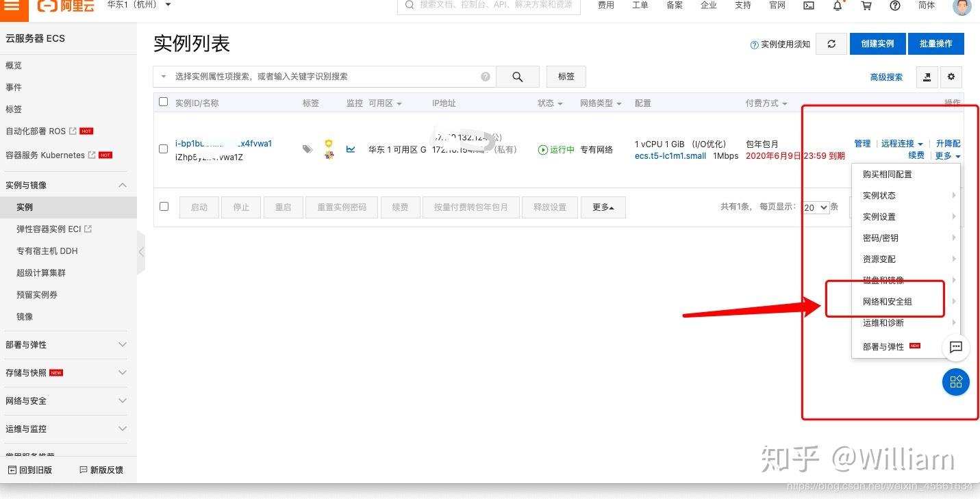Open 专有宿主机 DDH in the sidebar
The width and height of the screenshot is (980, 499).
click(x=47, y=251)
